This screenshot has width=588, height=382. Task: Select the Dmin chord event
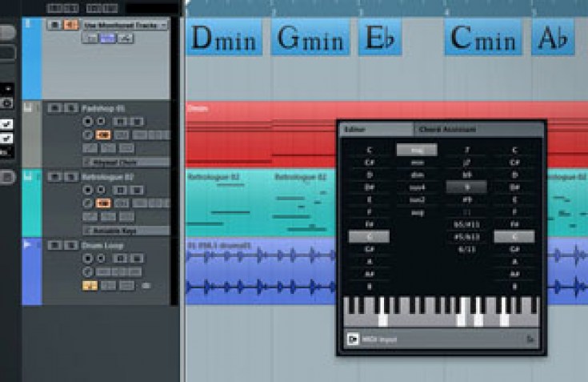click(x=224, y=38)
